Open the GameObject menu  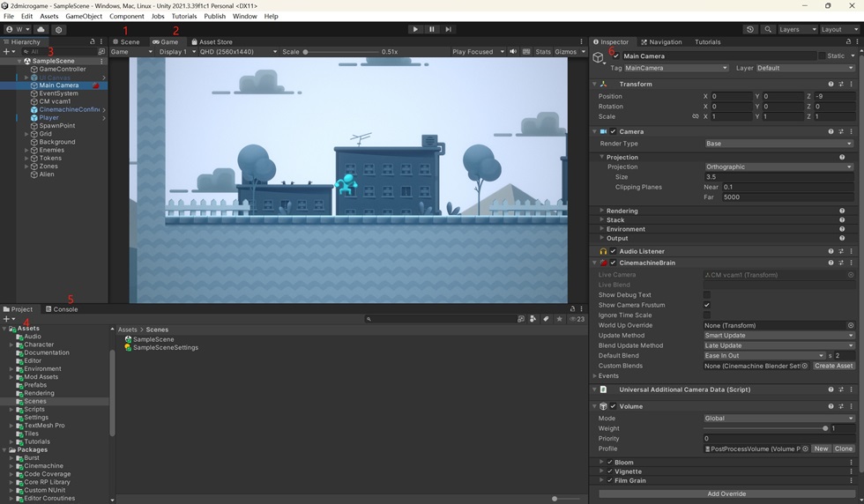coord(84,16)
